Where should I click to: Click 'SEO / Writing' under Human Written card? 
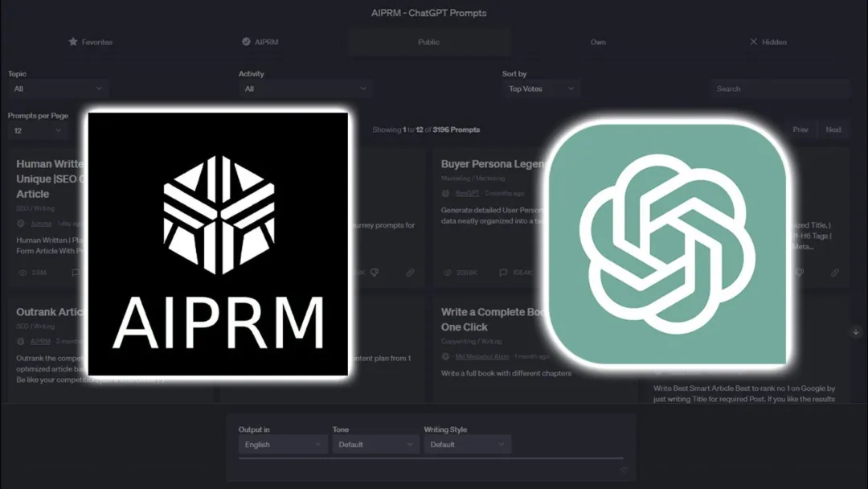tap(35, 208)
